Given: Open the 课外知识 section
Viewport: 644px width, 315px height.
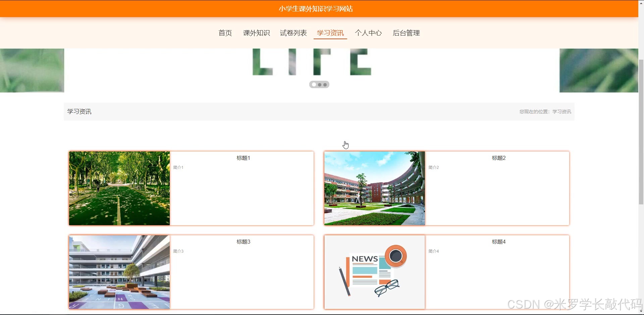Looking at the screenshot, I should pos(256,33).
